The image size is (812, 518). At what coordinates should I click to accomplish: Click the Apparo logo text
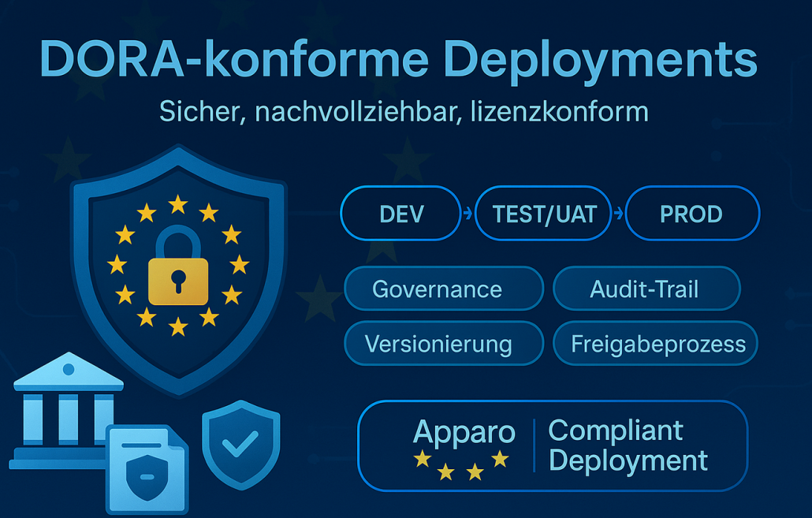click(x=464, y=432)
